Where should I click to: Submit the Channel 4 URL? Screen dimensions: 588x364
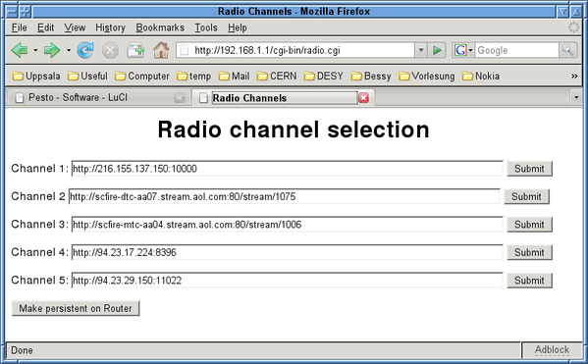pos(529,253)
